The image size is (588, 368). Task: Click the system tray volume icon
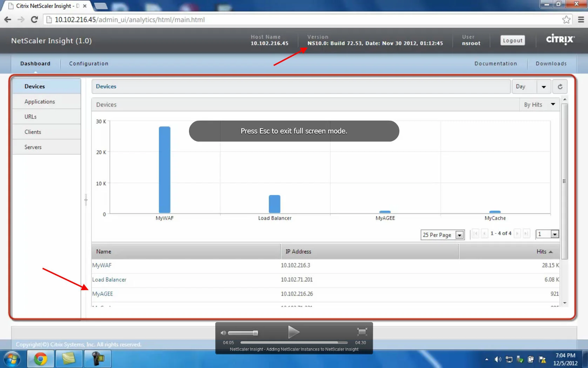click(498, 359)
